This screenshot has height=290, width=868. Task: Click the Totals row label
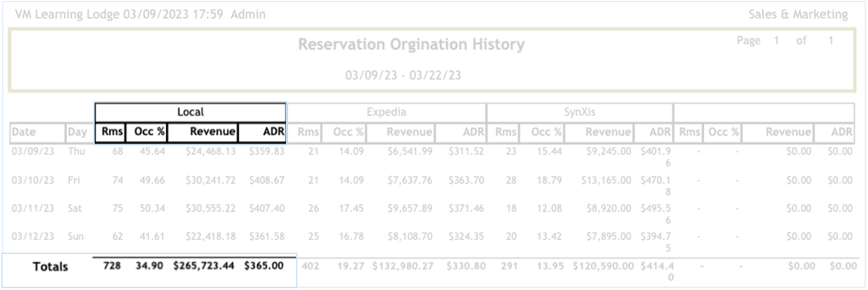point(51,267)
